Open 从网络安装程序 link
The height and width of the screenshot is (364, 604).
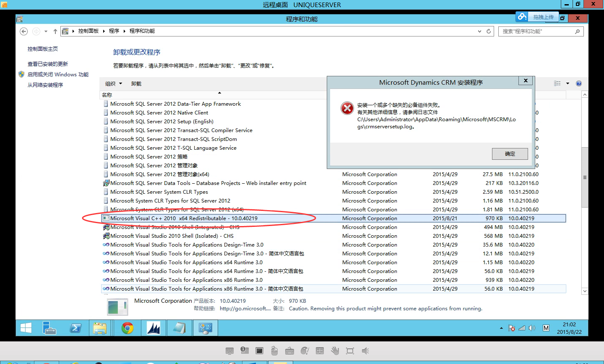[45, 85]
